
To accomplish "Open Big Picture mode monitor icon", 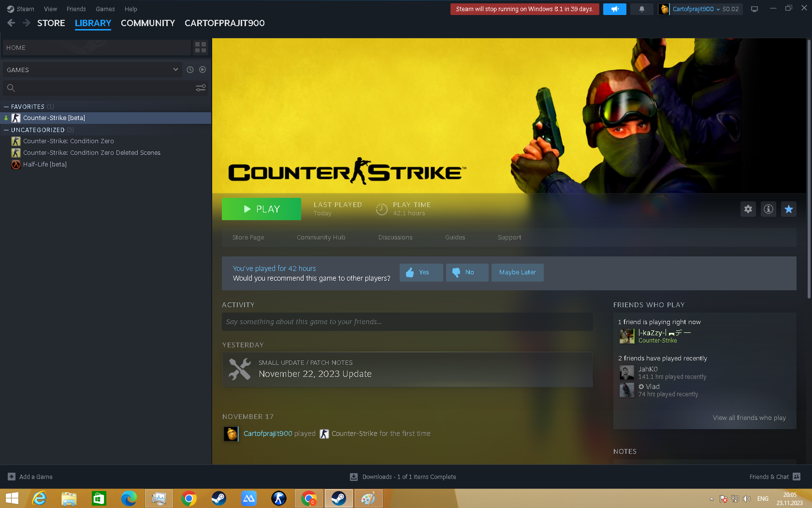I will click(x=754, y=9).
